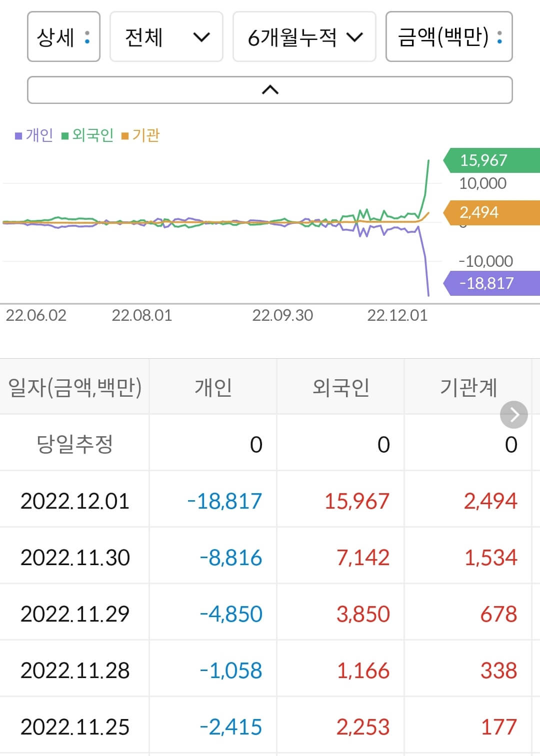Viewport: 540px width, 756px height.
Task: Click the 금액(백만) button
Action: [x=448, y=37]
